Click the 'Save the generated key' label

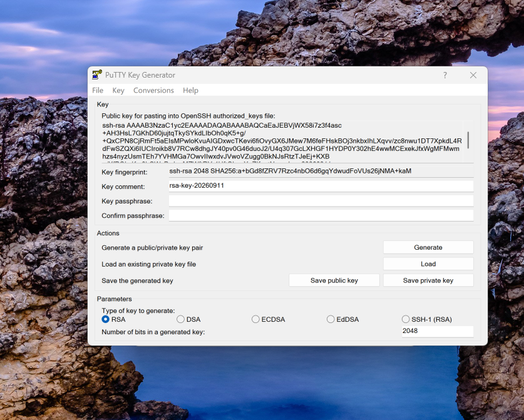click(137, 280)
